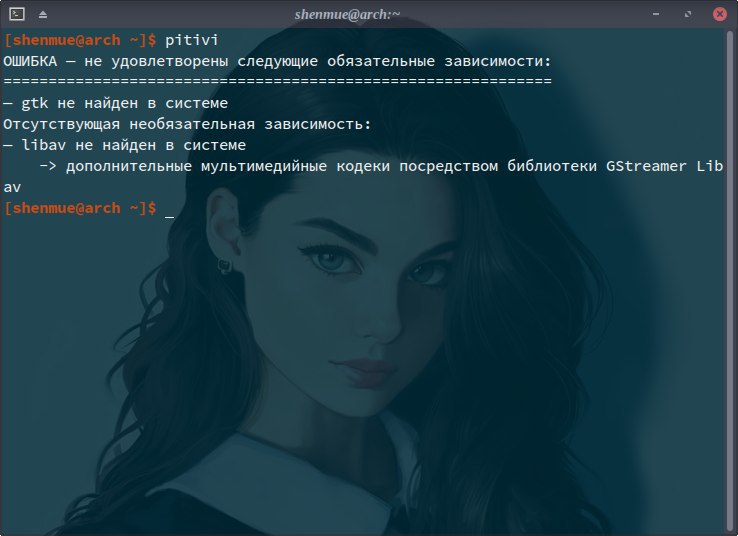
Task: Minimize the shenmue@arch terminal window
Action: [x=656, y=14]
